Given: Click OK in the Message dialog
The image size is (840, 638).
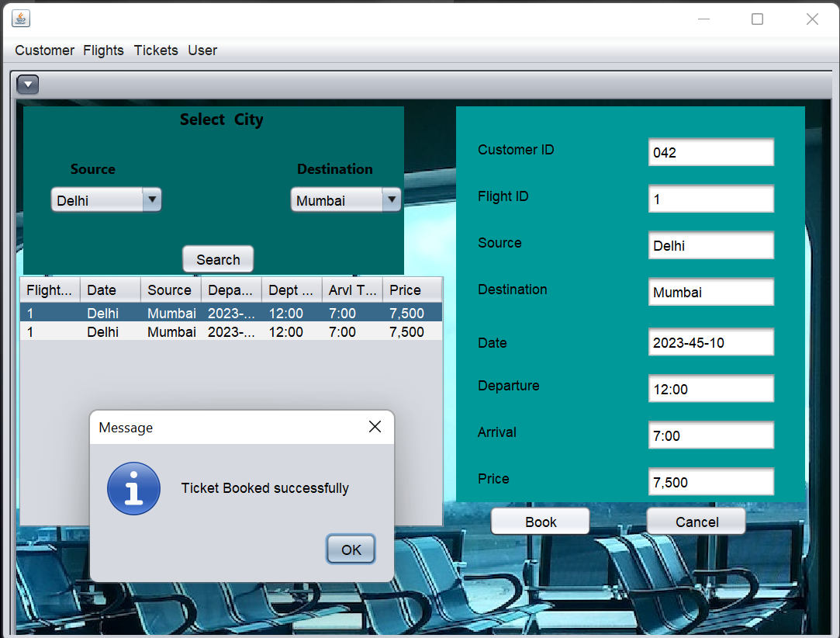Looking at the screenshot, I should 351,550.
